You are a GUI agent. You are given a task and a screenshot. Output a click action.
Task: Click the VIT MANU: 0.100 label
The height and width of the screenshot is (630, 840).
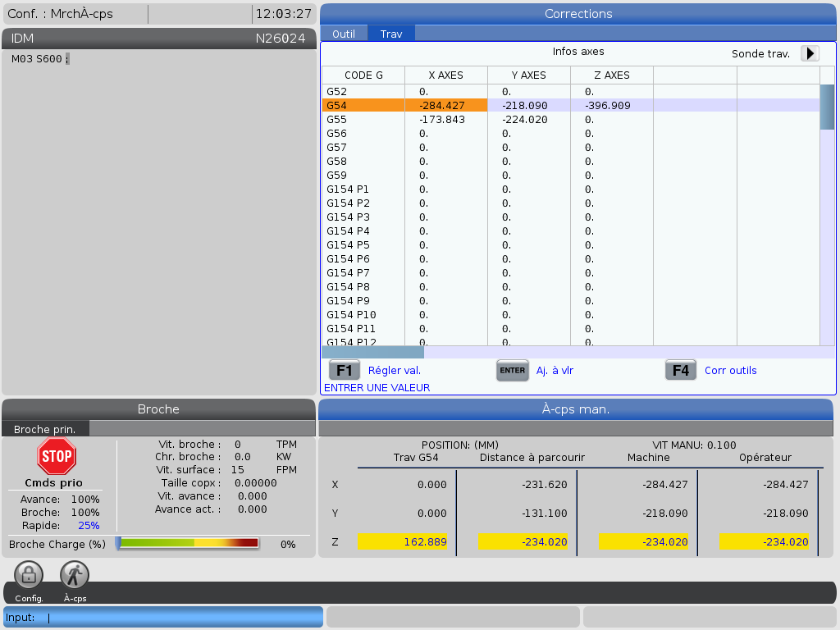coord(694,445)
